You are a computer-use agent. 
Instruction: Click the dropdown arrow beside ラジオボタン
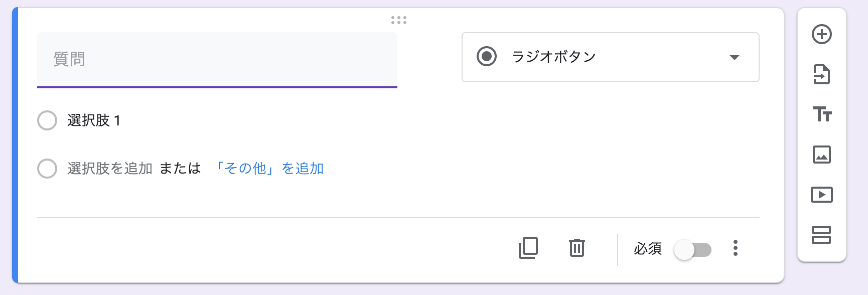[x=735, y=57]
